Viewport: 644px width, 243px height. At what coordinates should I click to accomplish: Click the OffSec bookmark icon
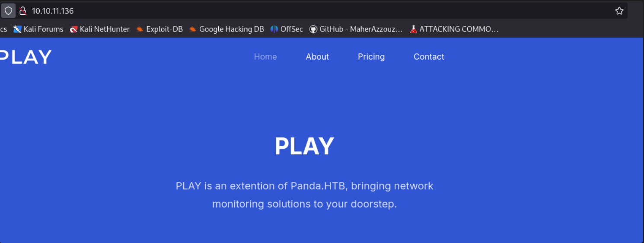[274, 29]
